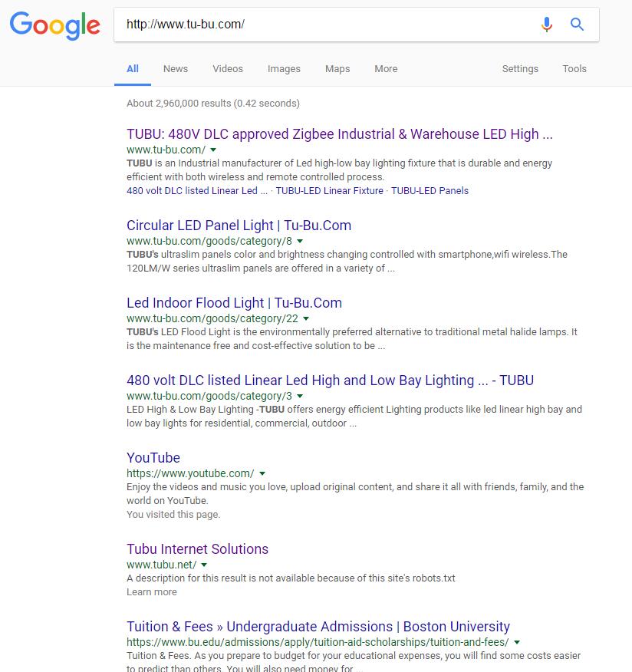Image resolution: width=632 pixels, height=672 pixels.
Task: Open 480 volt DLC listed Linear Led High result
Action: point(330,380)
